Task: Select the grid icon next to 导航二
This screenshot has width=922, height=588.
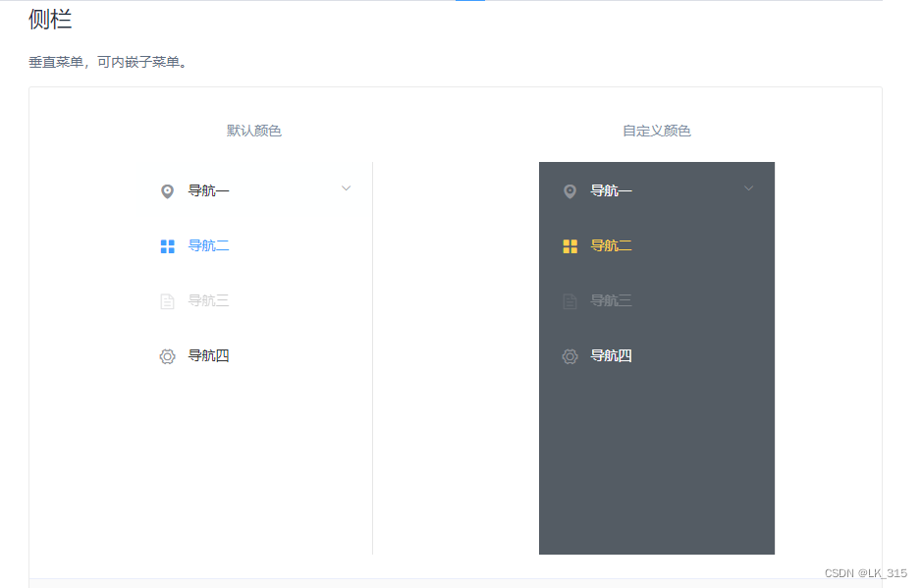Action: 167,244
